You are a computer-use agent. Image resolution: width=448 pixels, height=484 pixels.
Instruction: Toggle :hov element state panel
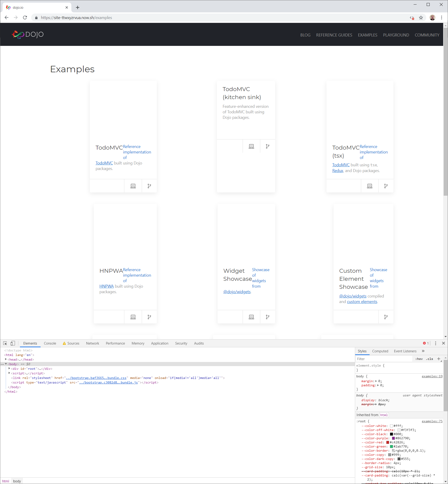[x=419, y=359]
